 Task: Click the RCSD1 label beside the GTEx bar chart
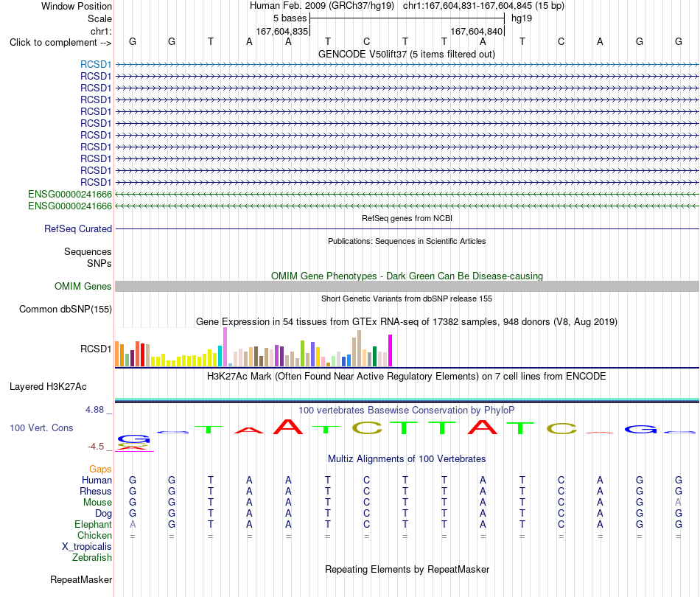[96, 349]
